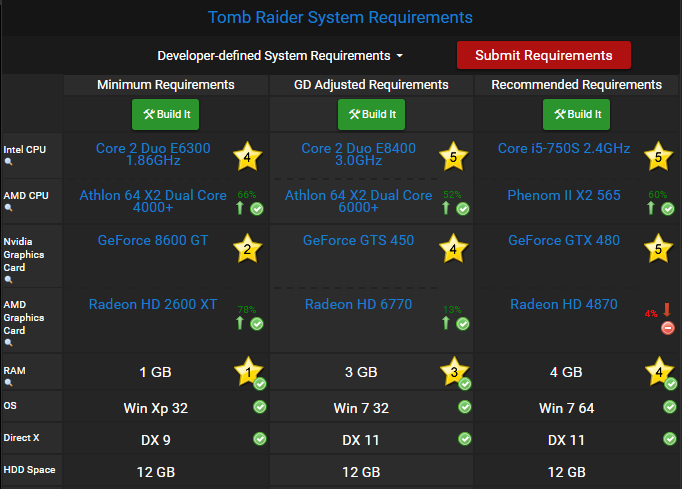Open the Radeon HD 2600 XT link
Screen dimensions: 682x489
153,304
